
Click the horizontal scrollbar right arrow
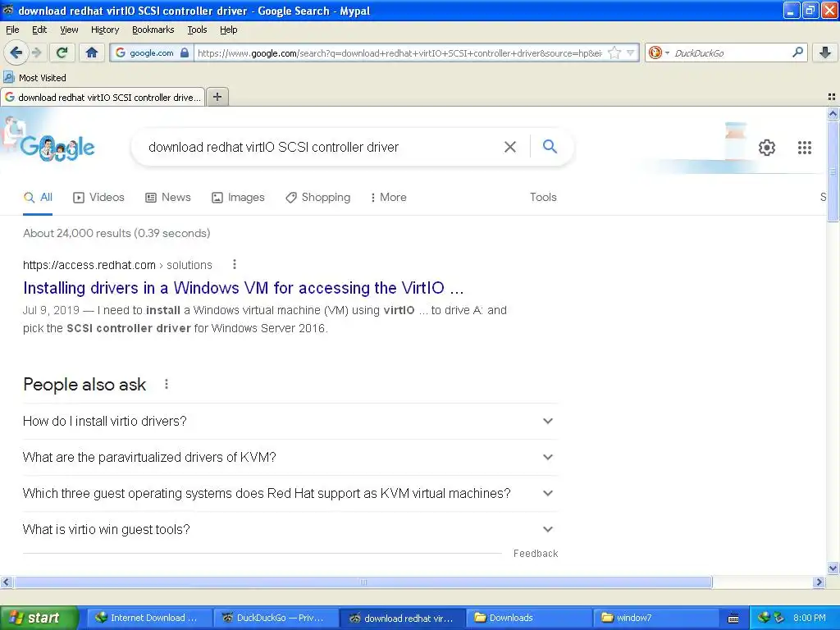tap(819, 582)
